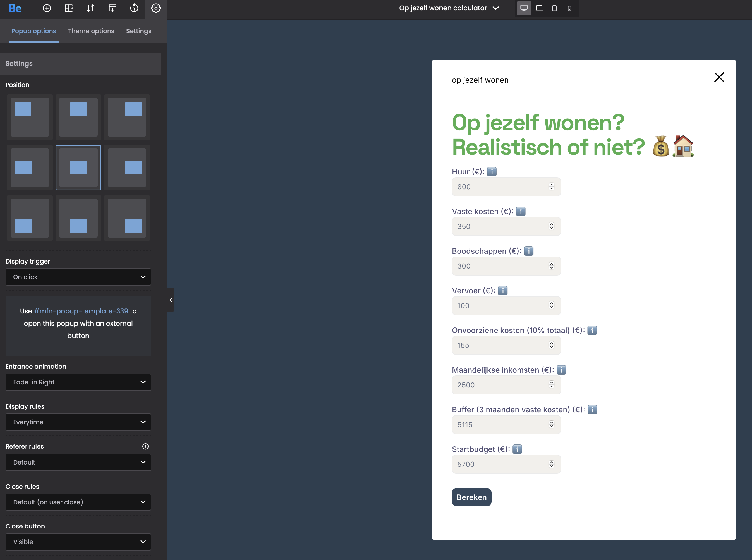Click the Huur input field
752x560 pixels.
click(506, 187)
